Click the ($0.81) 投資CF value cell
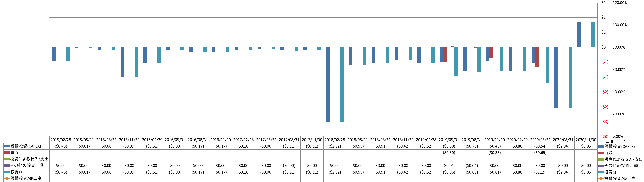 pyautogui.click(x=495, y=172)
